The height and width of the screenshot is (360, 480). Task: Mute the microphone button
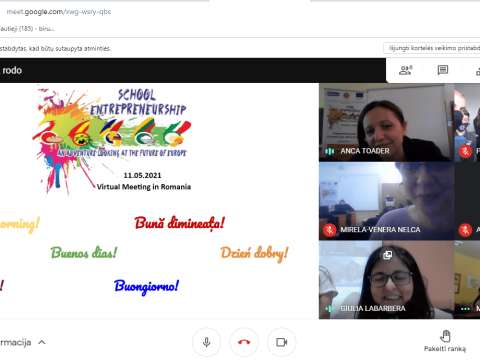pos(206,342)
